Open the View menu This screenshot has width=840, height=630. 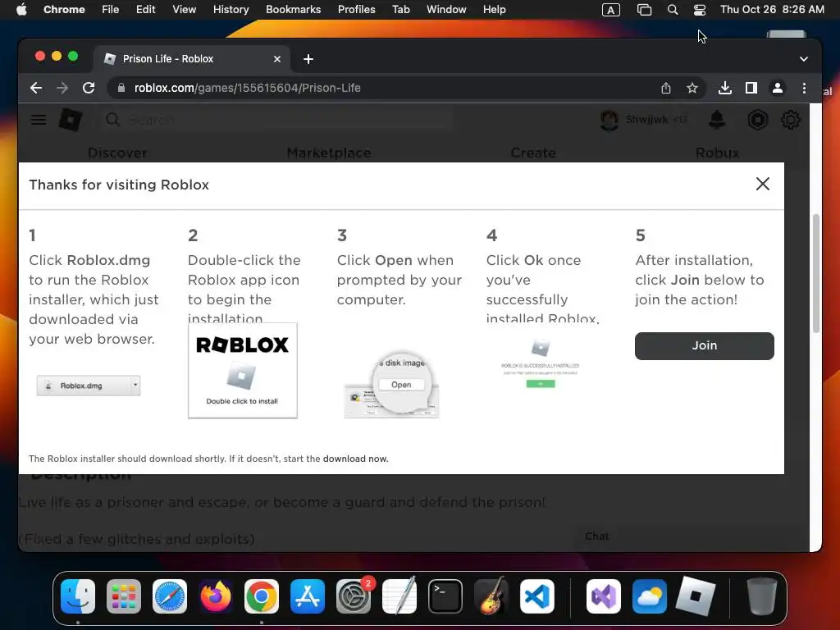coord(184,10)
